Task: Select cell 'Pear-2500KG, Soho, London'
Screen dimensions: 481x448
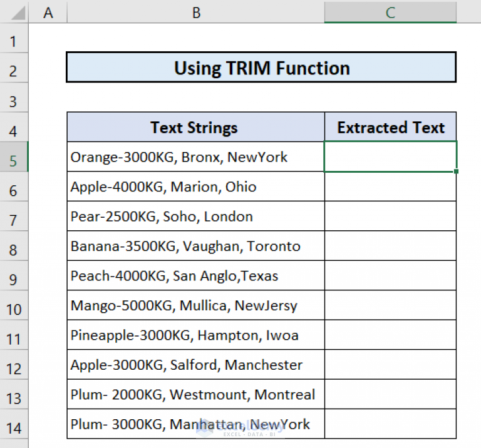Action: click(195, 216)
